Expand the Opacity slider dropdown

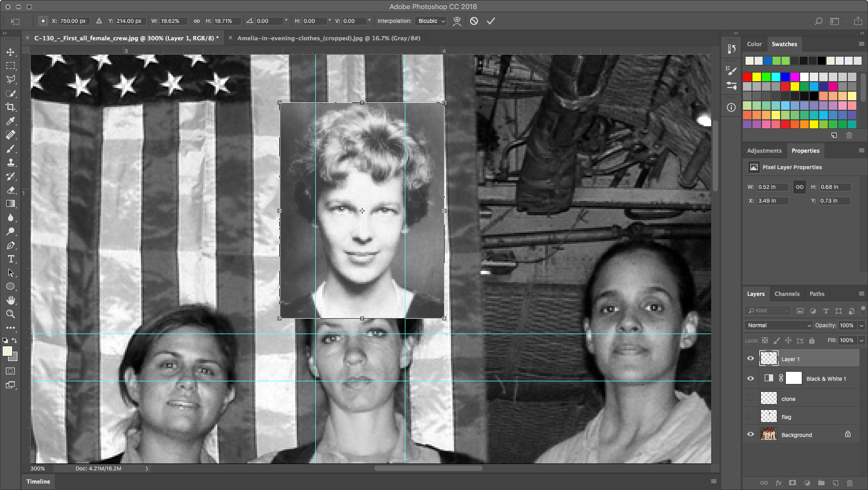(862, 325)
